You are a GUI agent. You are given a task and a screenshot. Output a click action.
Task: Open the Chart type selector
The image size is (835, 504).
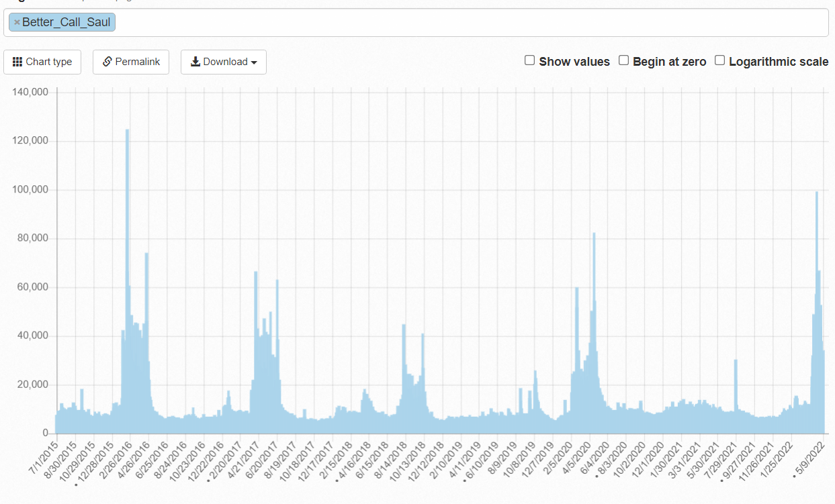click(x=42, y=62)
